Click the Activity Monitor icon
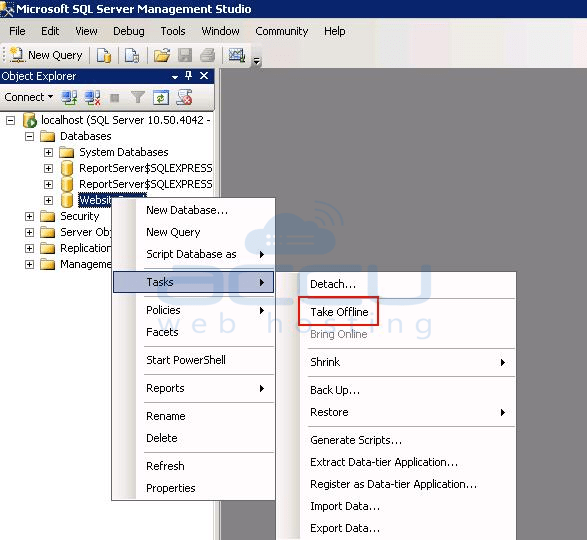Image resolution: width=587 pixels, height=540 pixels. pos(237,55)
